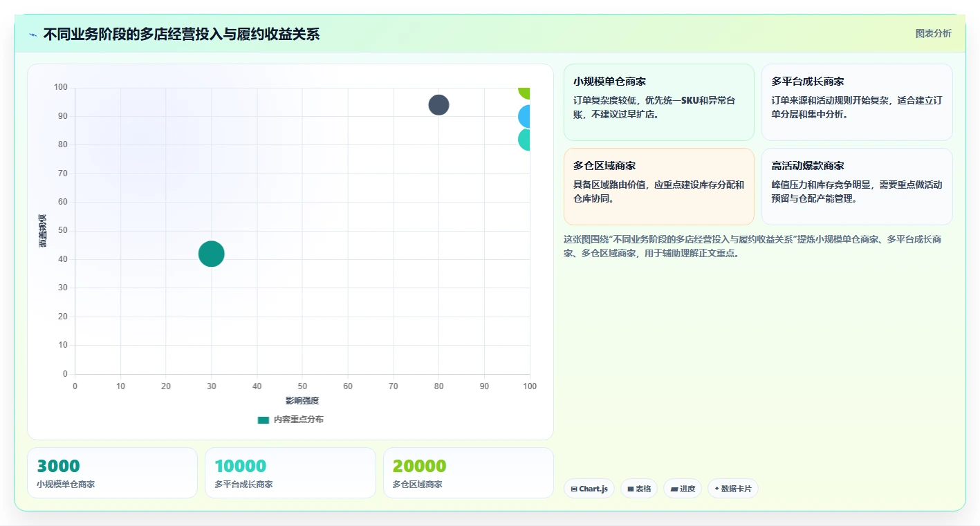Click the 影响强度 x-axis title
Image resolution: width=980 pixels, height=526 pixels.
coord(302,401)
